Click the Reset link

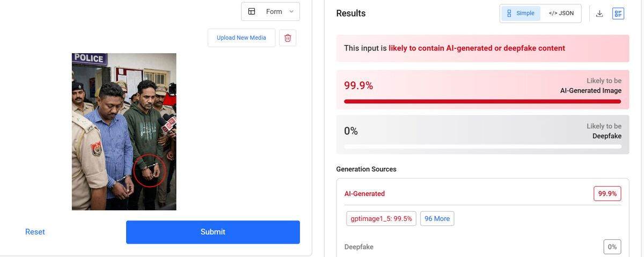pos(35,232)
